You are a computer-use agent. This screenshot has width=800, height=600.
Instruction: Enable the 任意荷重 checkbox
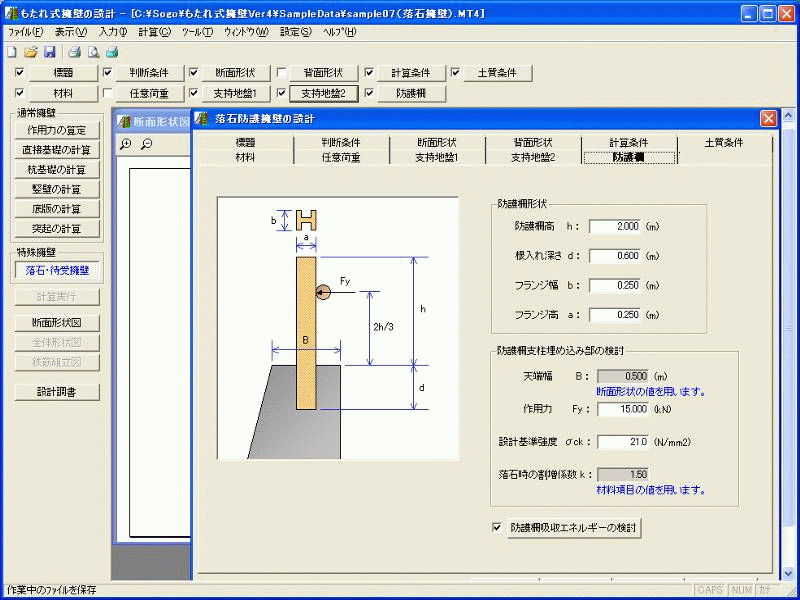105,94
